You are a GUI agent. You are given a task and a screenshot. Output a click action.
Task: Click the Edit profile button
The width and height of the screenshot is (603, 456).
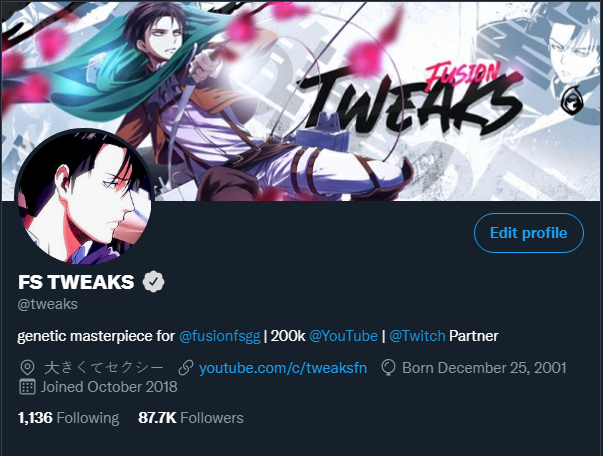(529, 233)
